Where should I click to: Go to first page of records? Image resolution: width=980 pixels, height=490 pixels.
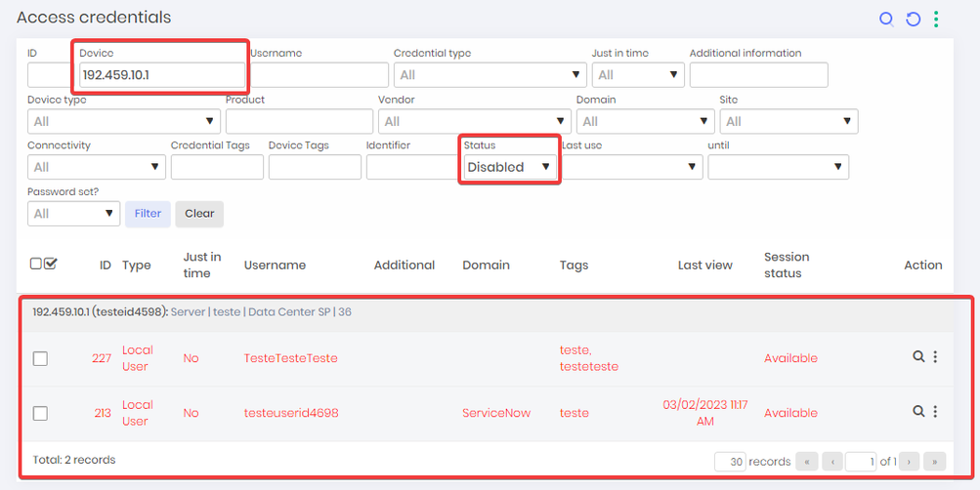pyautogui.click(x=807, y=462)
